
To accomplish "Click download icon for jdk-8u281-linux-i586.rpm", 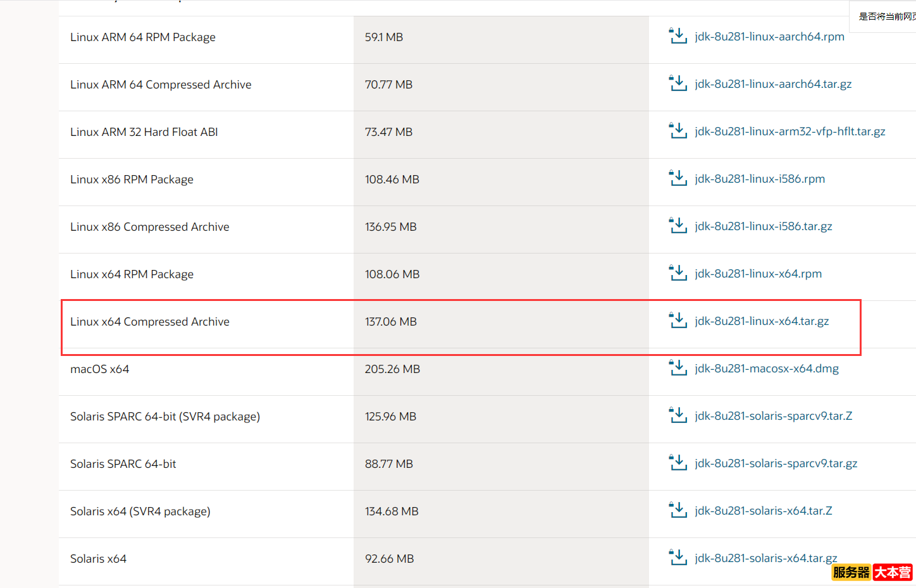I will (678, 178).
